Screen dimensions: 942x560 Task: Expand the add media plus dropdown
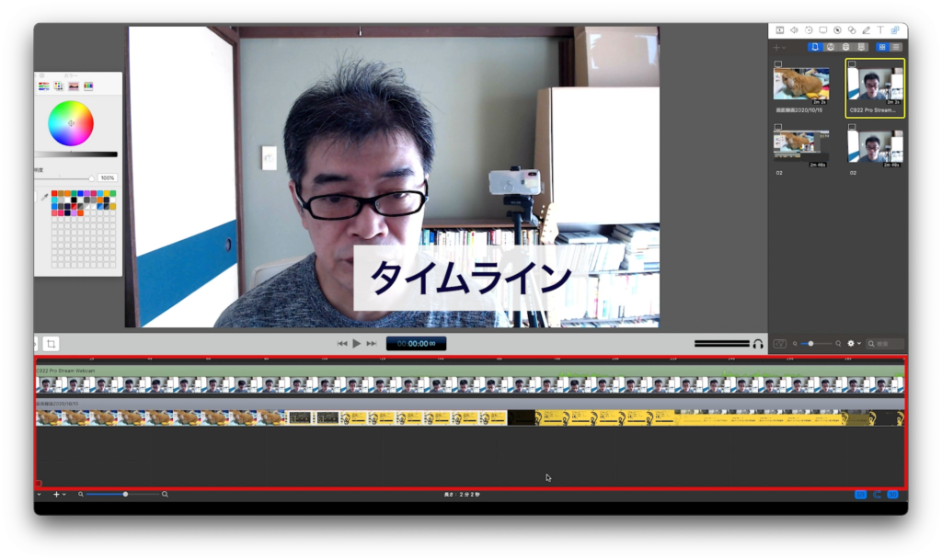point(779,47)
